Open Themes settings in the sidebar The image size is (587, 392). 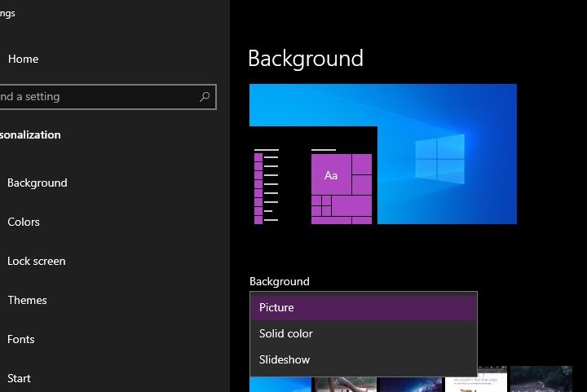pos(28,300)
